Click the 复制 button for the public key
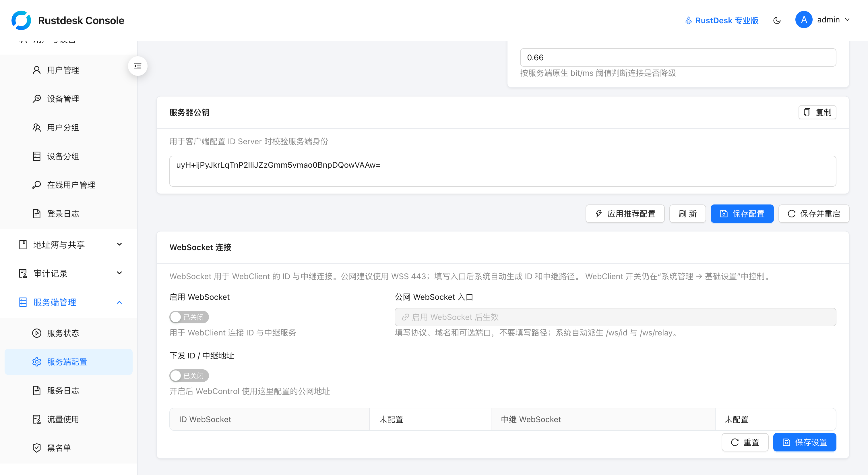868x475 pixels. pos(817,112)
